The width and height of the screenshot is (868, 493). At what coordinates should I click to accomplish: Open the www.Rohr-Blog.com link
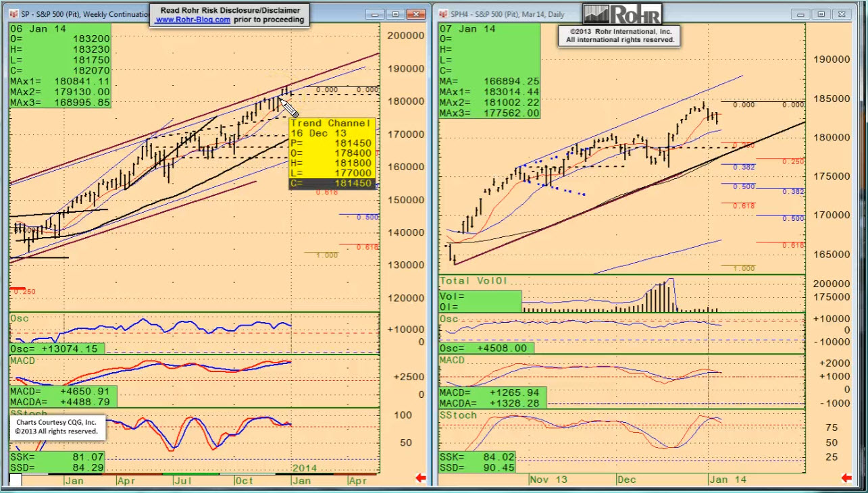pyautogui.click(x=193, y=20)
